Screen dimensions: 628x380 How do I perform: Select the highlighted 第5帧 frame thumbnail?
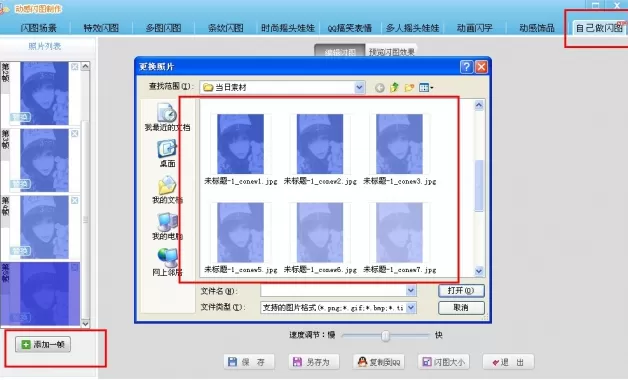44,294
